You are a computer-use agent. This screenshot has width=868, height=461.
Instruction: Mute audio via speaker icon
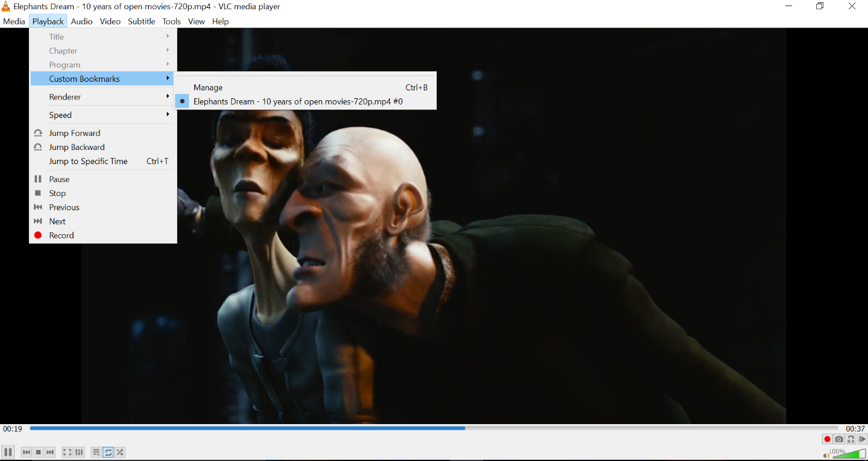[827, 455]
